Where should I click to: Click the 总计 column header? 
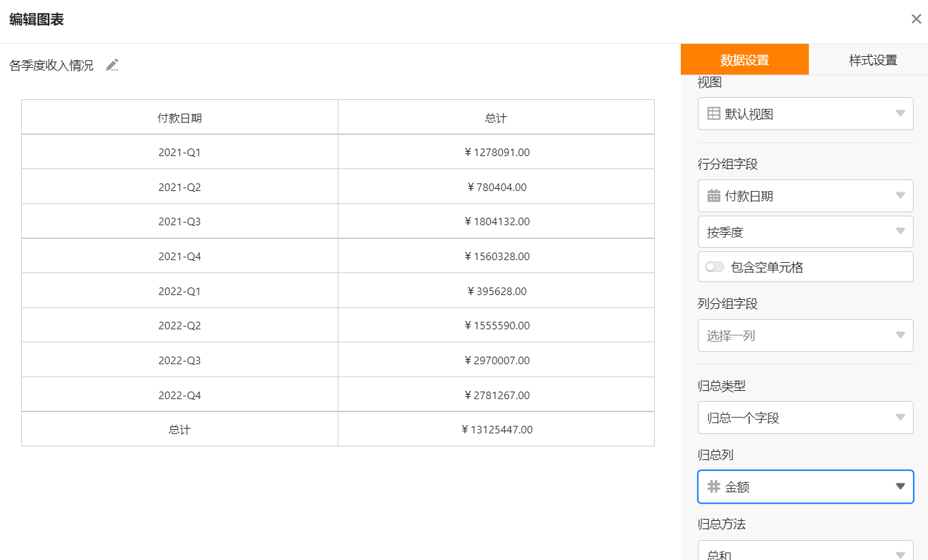tap(496, 118)
